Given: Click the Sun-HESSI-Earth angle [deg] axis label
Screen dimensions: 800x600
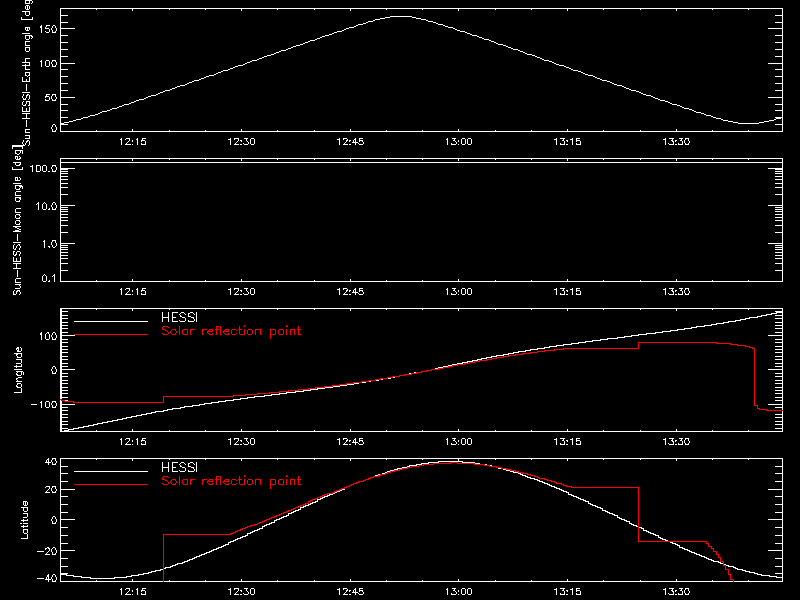Looking at the screenshot, I should (27, 72).
